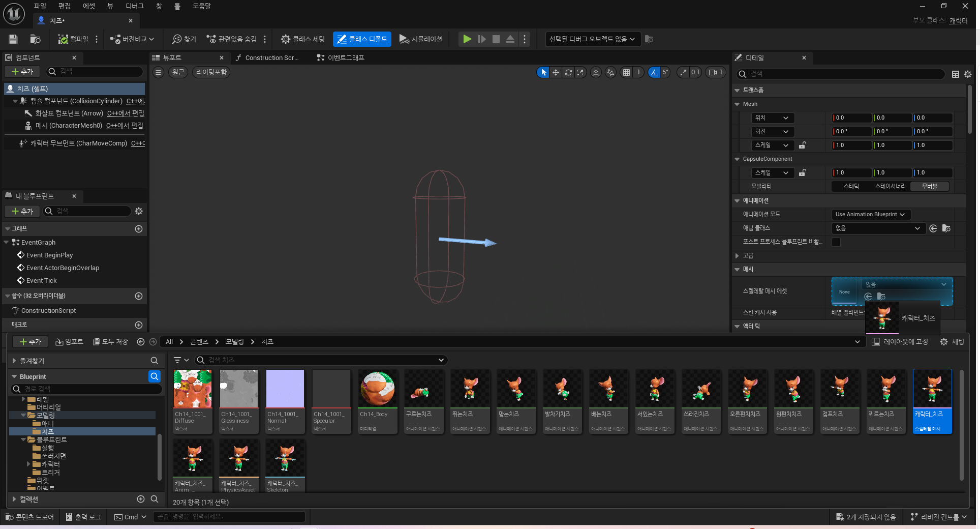Open 애니메이션 모드 dropdown
Viewport: 980px width, 529px height.
click(871, 215)
